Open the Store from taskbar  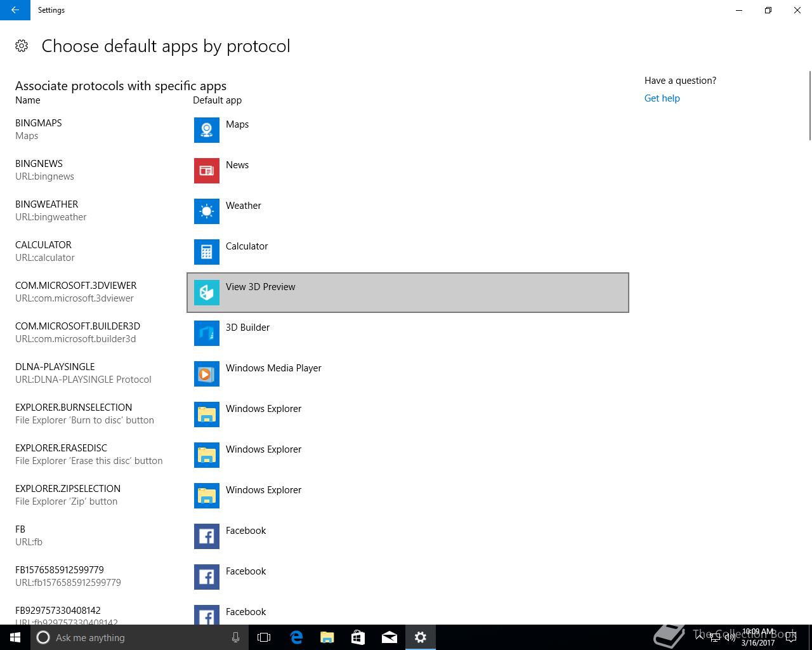[358, 637]
